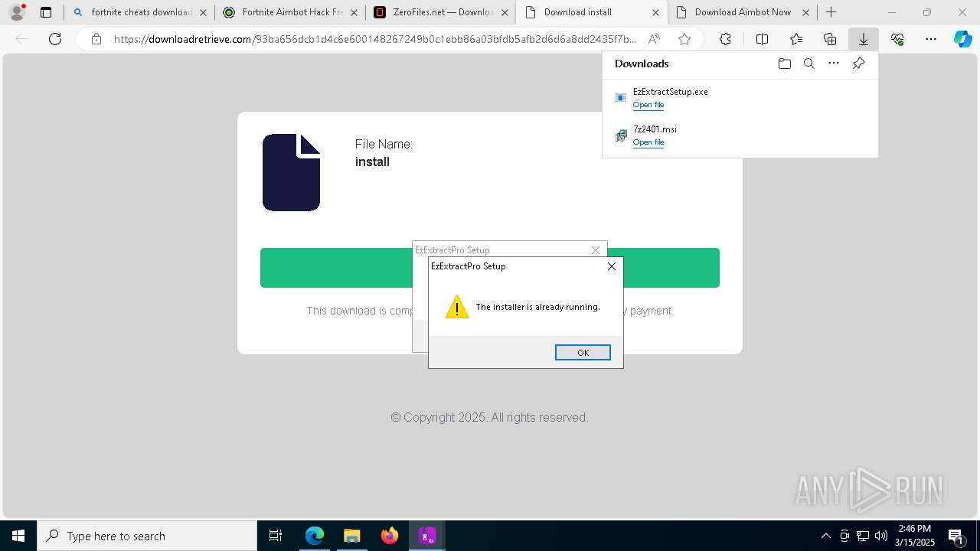Open File Explorer from the taskbar
The width and height of the screenshot is (980, 551).
coord(351,536)
